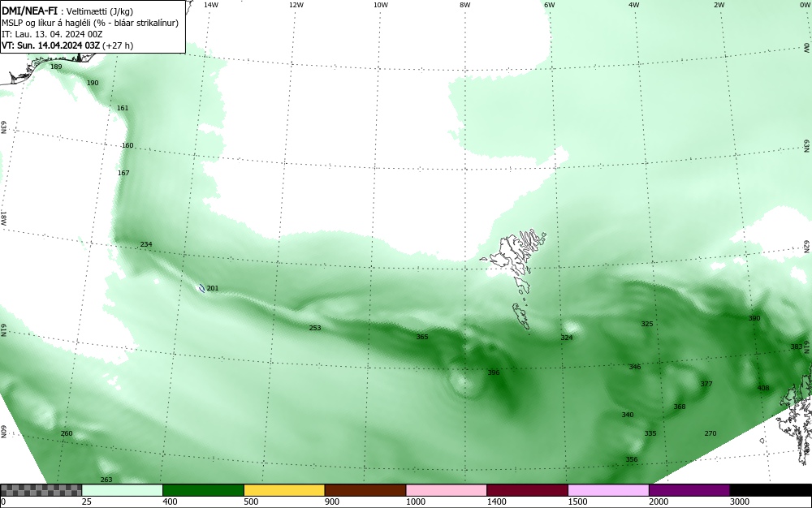The width and height of the screenshot is (812, 508).
Task: Click the map value 408
Action: pyautogui.click(x=763, y=388)
